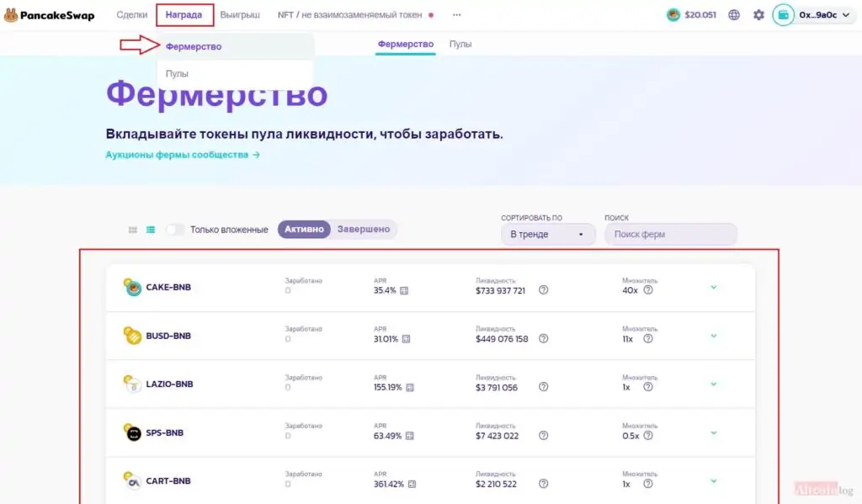862x504 pixels.
Task: Click the PancakeSwap logo
Action: [x=50, y=15]
